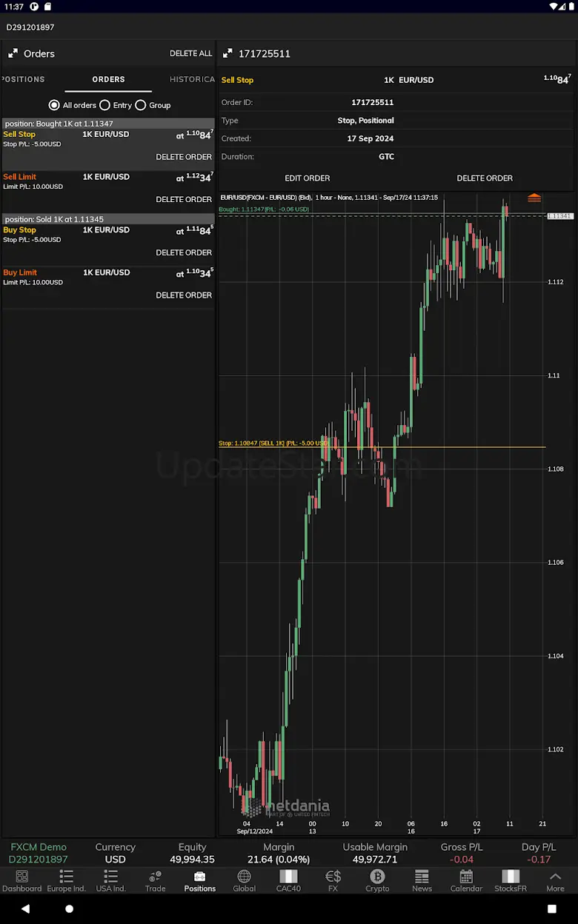Select the Group radio button
This screenshot has width=578, height=924.
point(141,105)
